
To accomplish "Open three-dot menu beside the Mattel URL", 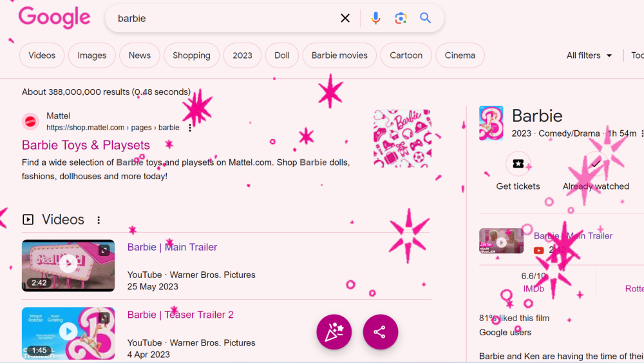I will coord(190,128).
